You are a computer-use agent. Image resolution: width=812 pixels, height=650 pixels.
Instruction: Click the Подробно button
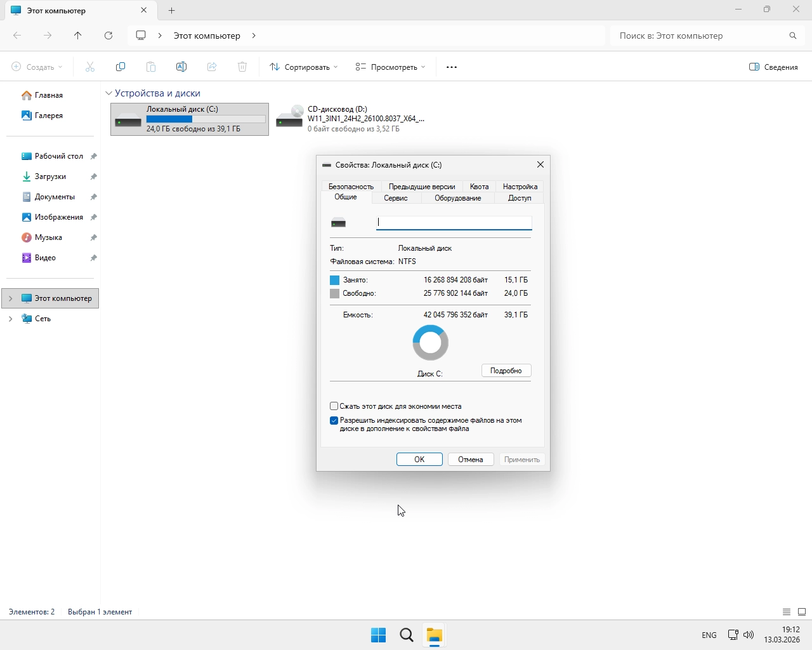pos(506,371)
